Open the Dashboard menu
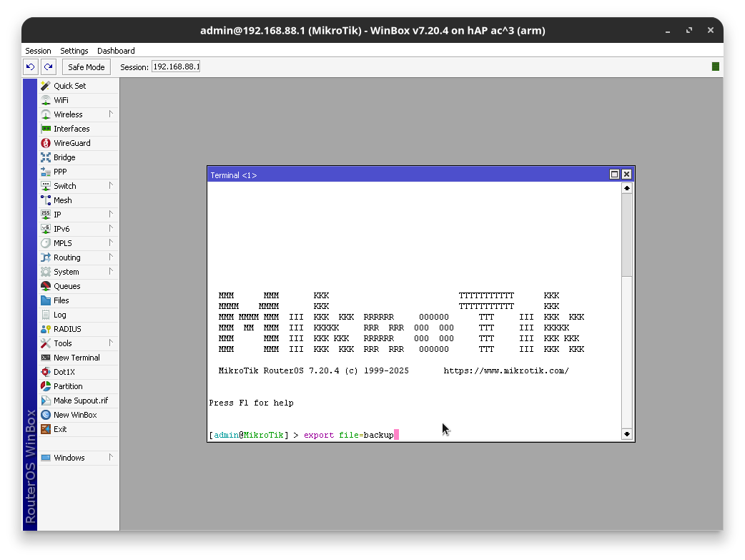The width and height of the screenshot is (745, 560). pos(116,51)
